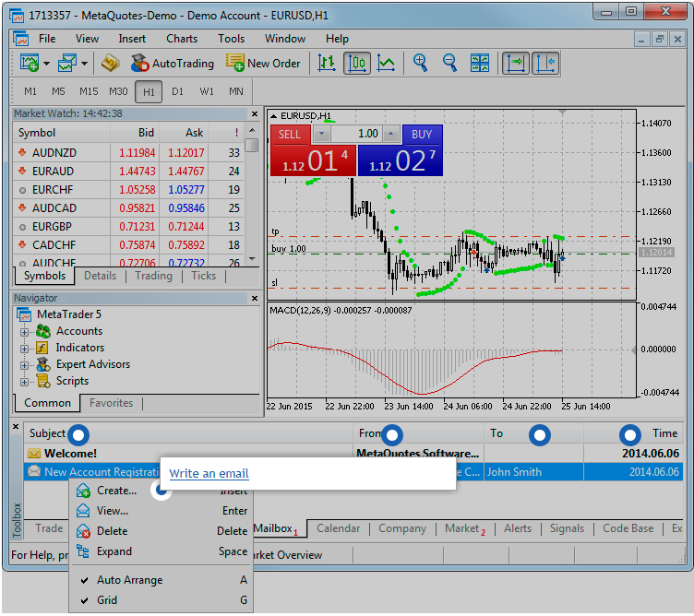Screen dimensions: 694x616
Task: Select the MN timeframe
Action: point(236,91)
